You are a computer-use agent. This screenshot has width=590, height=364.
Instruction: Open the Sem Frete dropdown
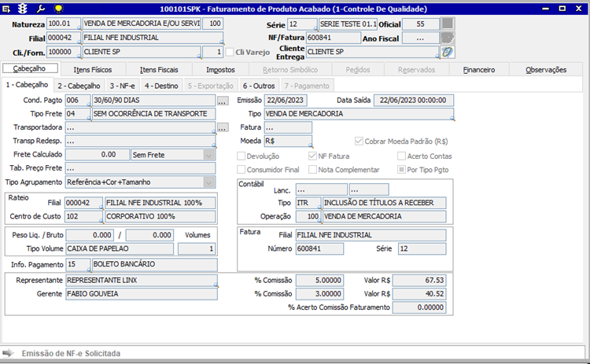(x=208, y=155)
